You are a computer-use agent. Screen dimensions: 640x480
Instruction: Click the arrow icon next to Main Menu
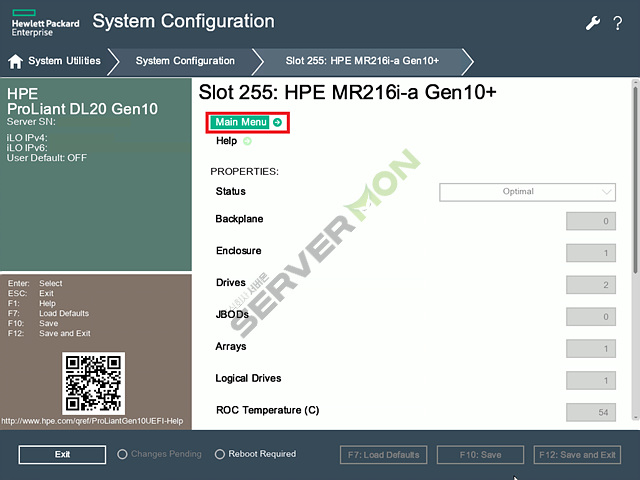point(278,122)
